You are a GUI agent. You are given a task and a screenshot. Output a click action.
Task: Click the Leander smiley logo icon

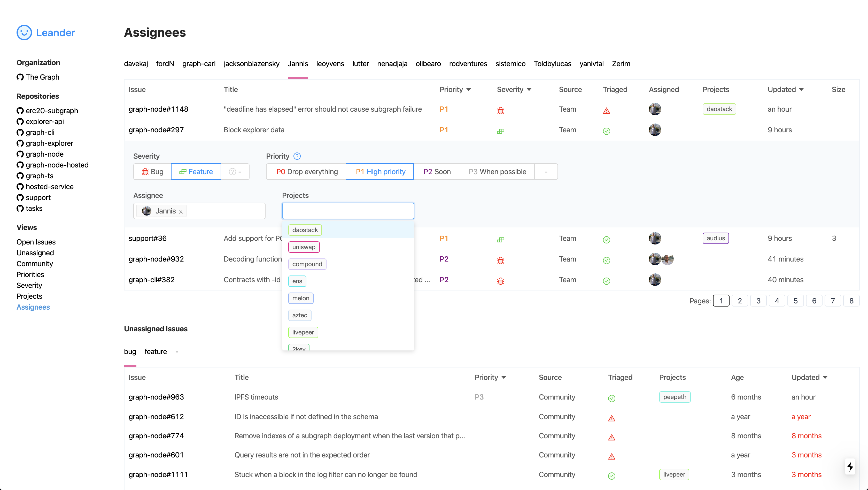(24, 32)
